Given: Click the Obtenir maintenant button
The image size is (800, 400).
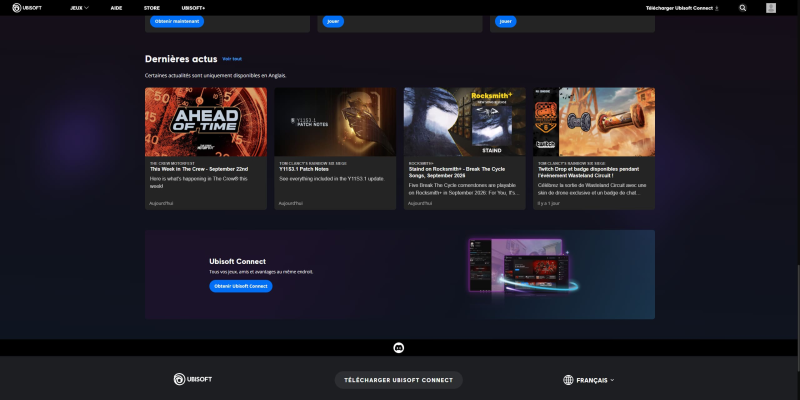Looking at the screenshot, I should (x=177, y=21).
